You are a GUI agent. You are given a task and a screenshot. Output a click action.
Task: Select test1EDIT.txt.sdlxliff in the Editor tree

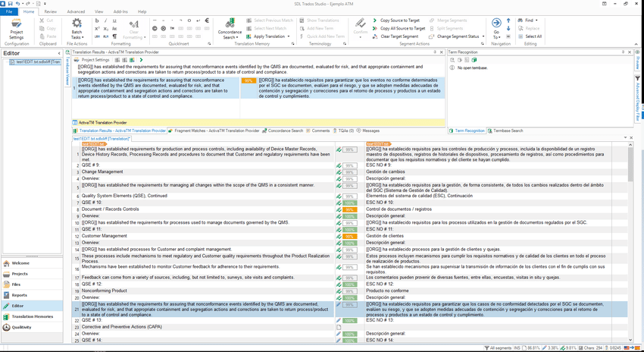35,61
